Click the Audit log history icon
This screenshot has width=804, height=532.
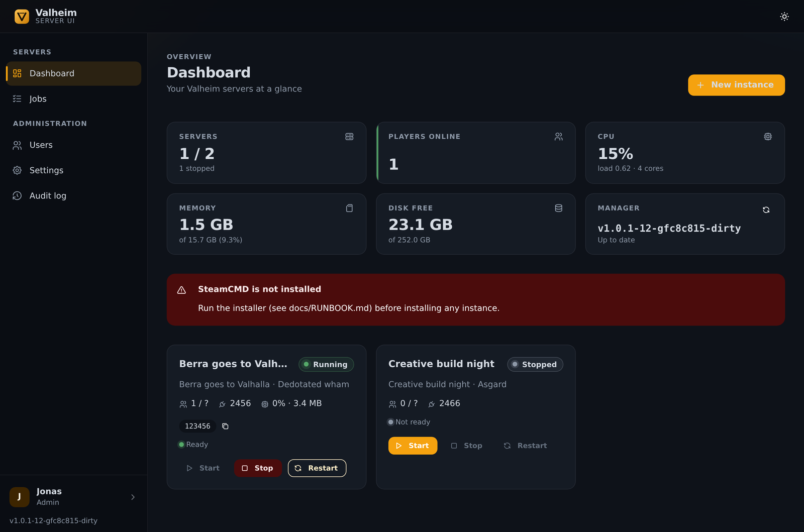click(x=17, y=196)
